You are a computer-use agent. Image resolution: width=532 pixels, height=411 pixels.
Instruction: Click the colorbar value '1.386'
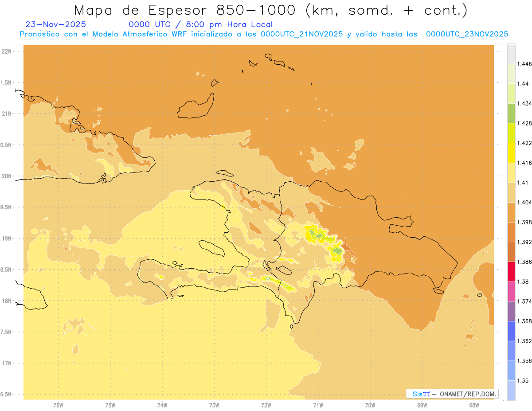click(x=525, y=262)
